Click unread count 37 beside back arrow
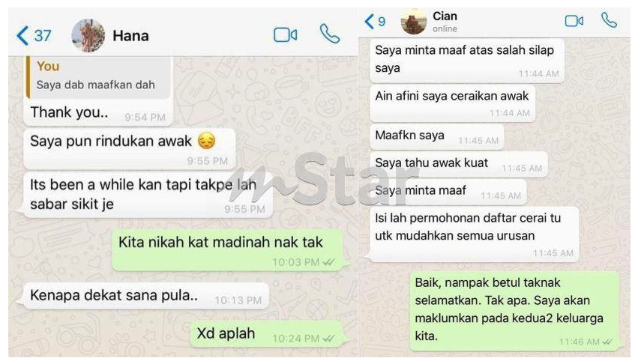 click(42, 36)
